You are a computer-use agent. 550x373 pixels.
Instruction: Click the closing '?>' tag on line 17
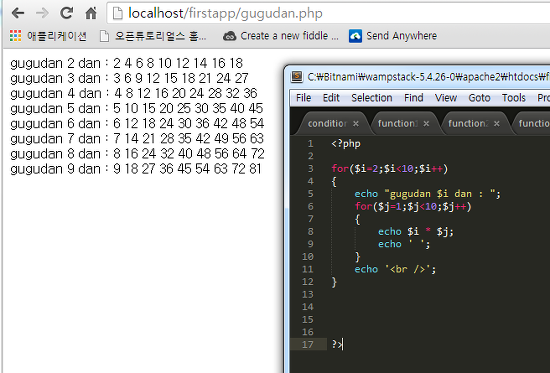337,344
